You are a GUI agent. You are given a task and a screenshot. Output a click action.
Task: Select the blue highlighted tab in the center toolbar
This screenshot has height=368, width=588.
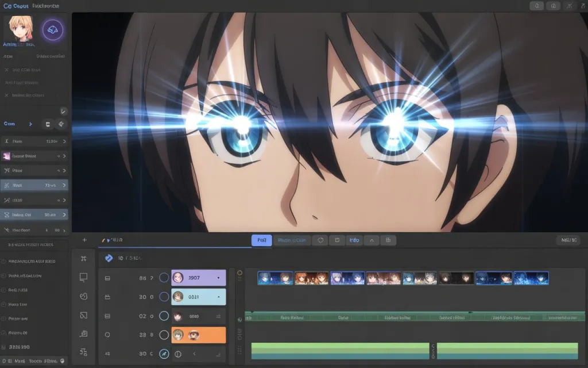pyautogui.click(x=261, y=240)
